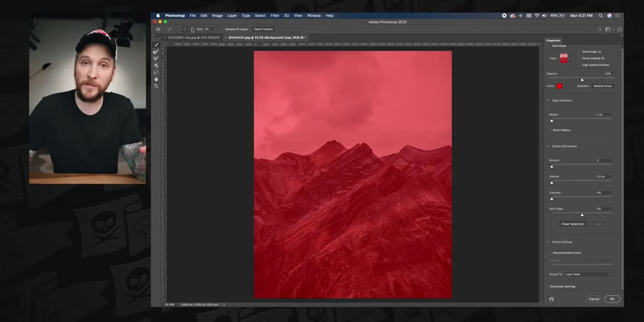This screenshot has width=644, height=322.
Task: Open the tool preset brush icon
Action: [170, 29]
